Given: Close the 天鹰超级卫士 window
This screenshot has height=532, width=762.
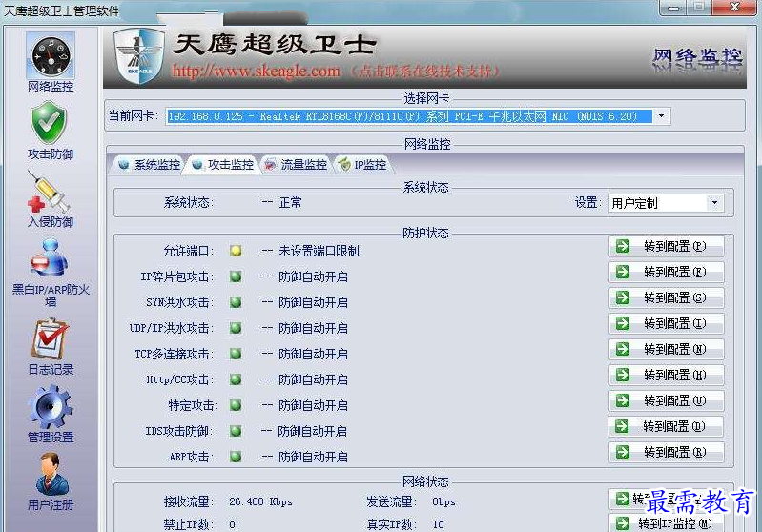Looking at the screenshot, I should tap(734, 7).
